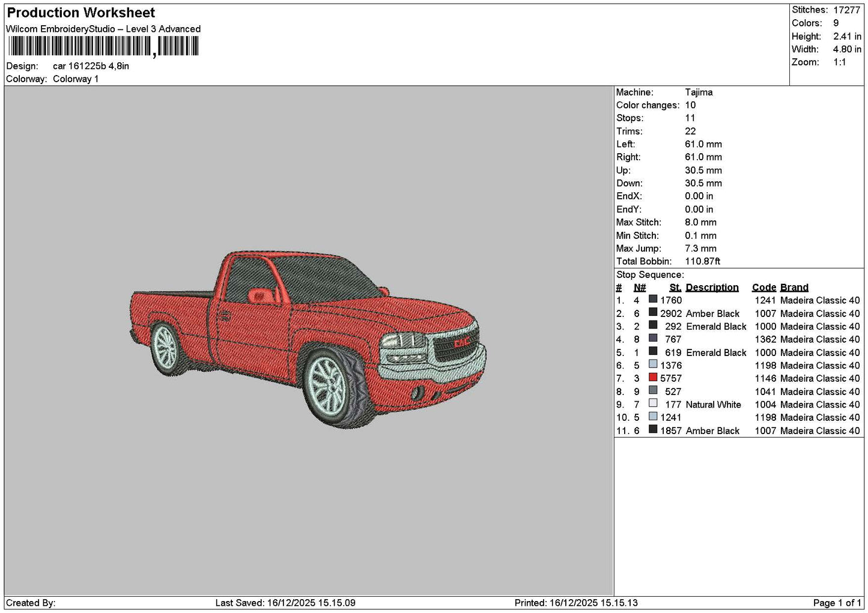Image resolution: width=868 pixels, height=613 pixels.
Task: Click 'Printed: 16/12/2025 15.15.13' footer text
Action: [576, 603]
